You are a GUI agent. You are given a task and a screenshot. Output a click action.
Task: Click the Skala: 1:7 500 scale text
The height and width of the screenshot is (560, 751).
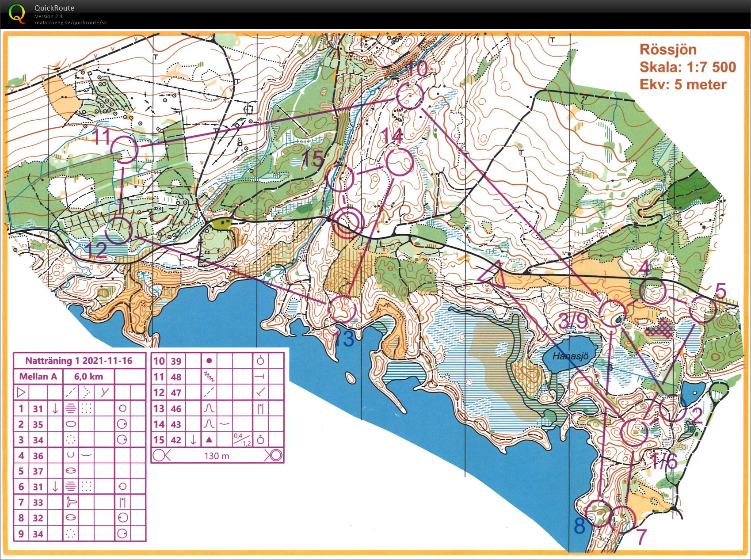688,67
